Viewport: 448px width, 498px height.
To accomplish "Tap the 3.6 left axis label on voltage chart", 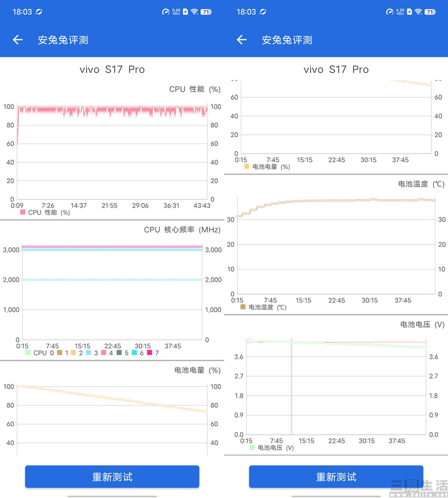I will pos(238,357).
